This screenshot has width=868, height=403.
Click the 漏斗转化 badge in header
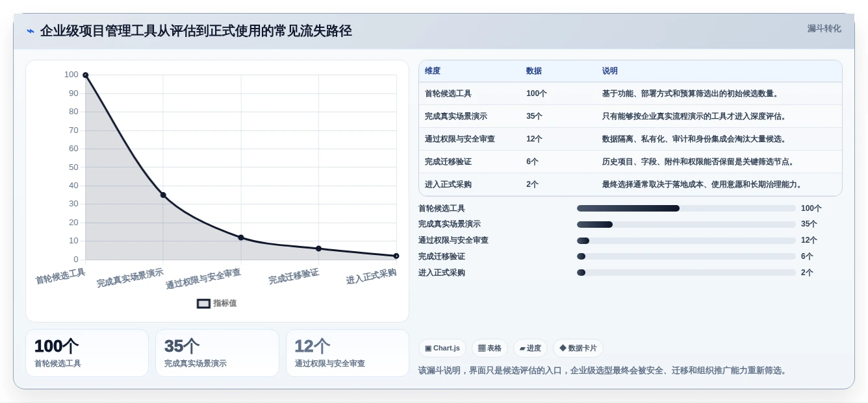click(824, 29)
